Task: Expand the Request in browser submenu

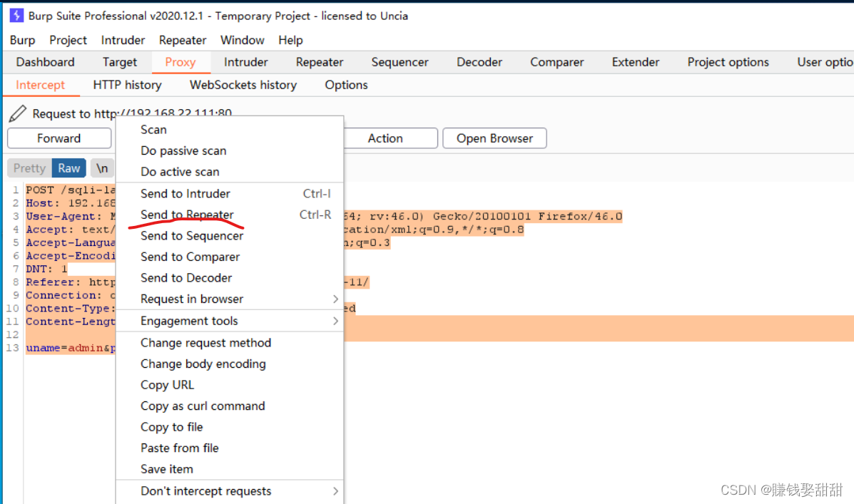Action: point(229,299)
